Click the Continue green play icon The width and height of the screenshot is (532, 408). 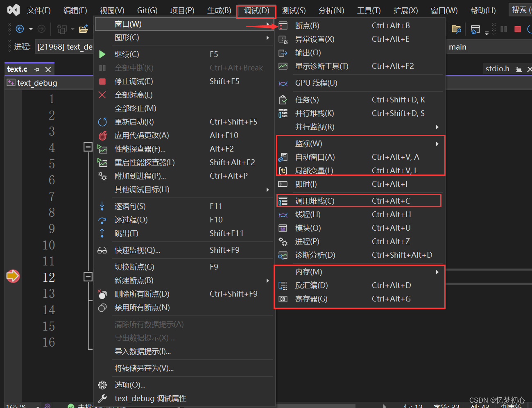(102, 54)
